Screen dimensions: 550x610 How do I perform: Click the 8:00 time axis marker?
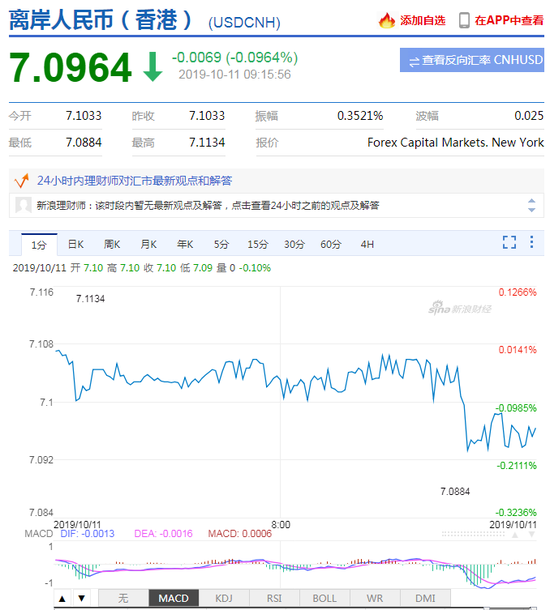[x=280, y=524]
